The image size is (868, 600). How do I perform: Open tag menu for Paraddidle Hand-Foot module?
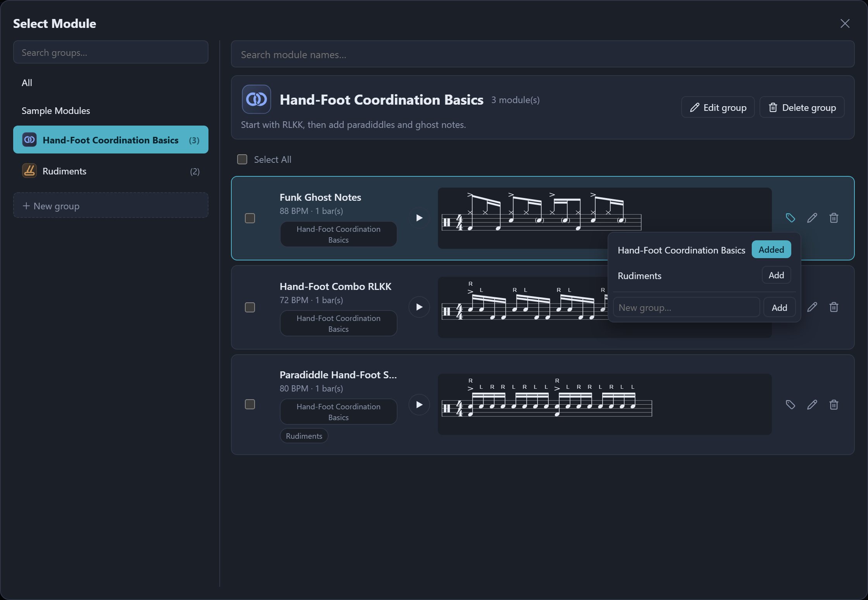(x=790, y=405)
